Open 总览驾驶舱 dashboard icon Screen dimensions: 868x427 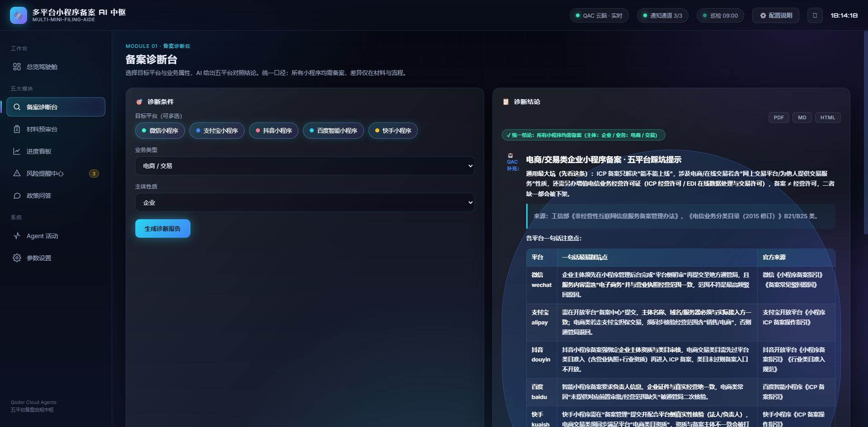[17, 67]
